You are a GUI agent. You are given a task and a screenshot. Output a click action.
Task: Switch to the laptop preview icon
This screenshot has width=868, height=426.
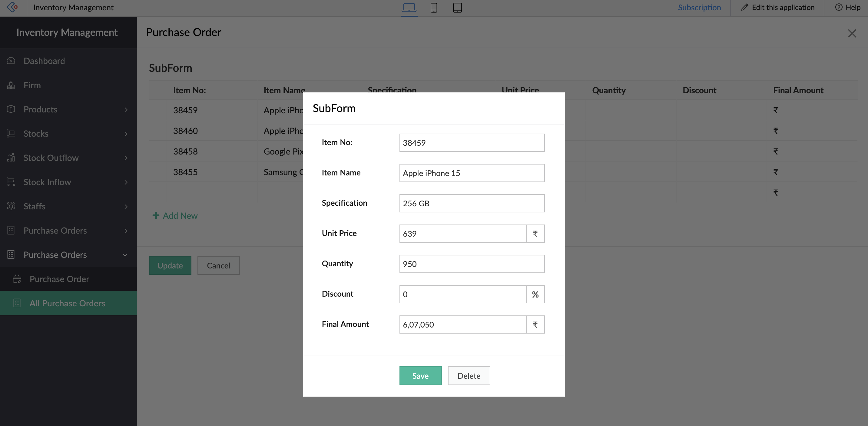[x=409, y=7]
